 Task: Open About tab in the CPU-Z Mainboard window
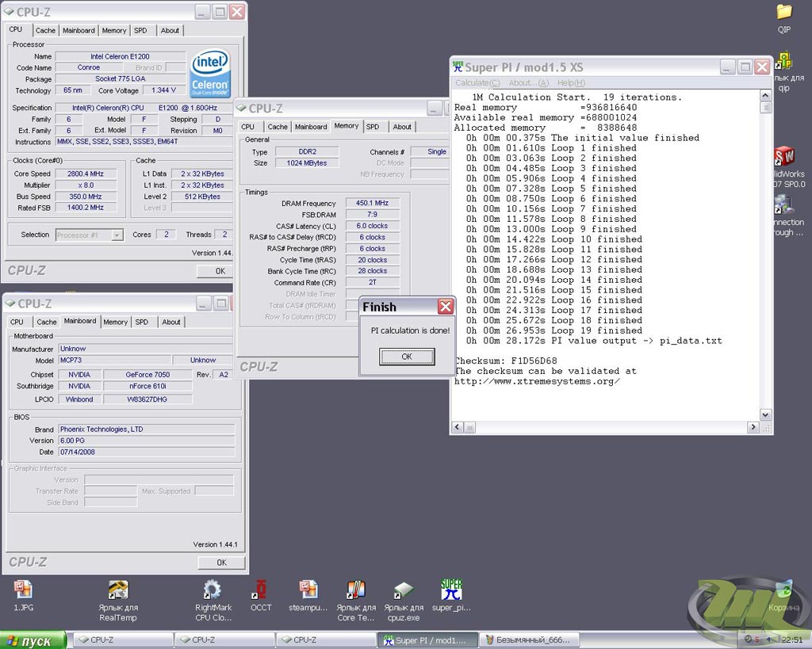(171, 322)
